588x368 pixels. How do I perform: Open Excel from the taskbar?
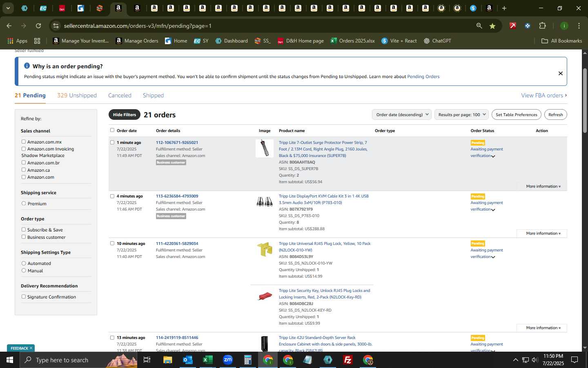(207, 360)
